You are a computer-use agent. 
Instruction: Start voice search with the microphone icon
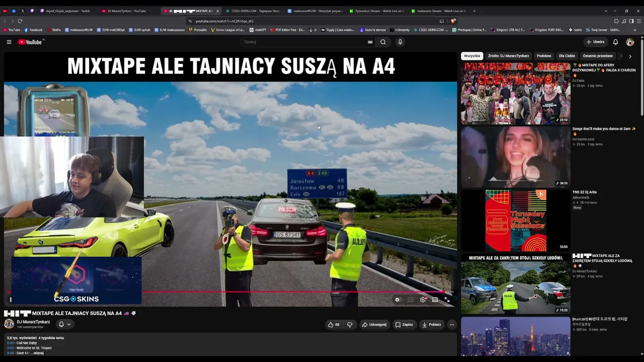(x=400, y=42)
